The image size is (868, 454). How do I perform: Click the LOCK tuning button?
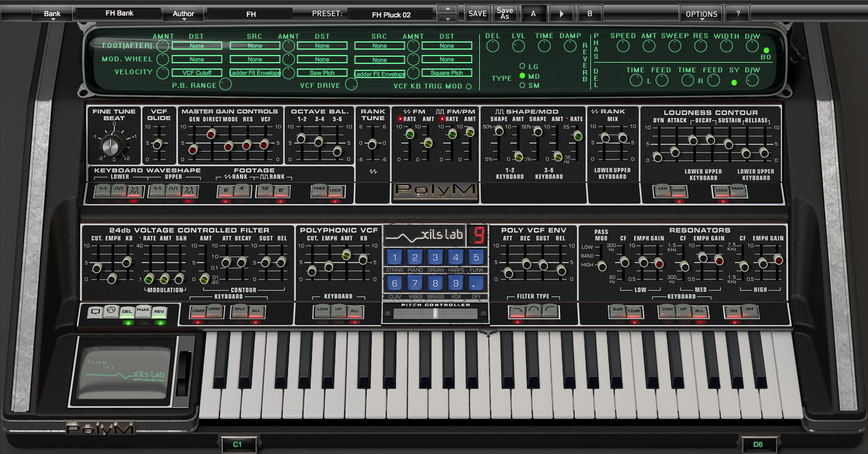(335, 191)
